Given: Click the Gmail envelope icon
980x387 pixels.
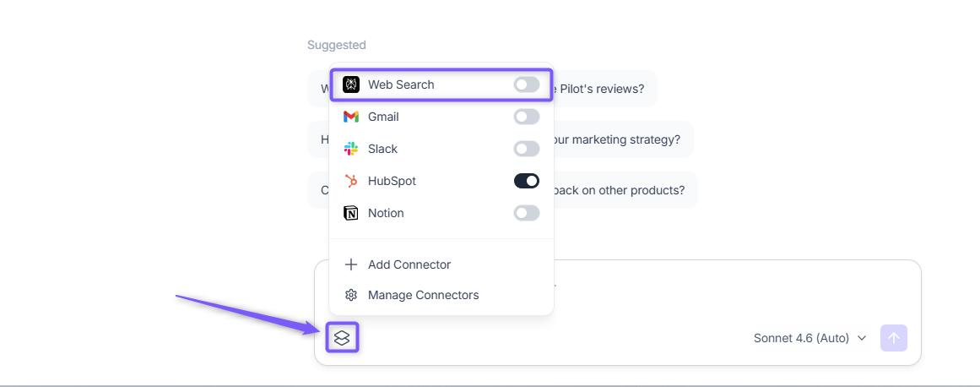Looking at the screenshot, I should (x=351, y=117).
